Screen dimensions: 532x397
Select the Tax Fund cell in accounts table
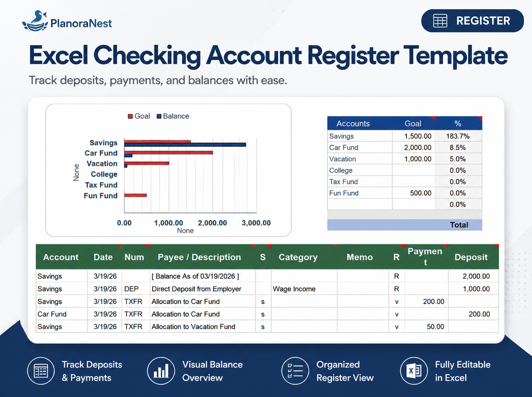pyautogui.click(x=360, y=181)
